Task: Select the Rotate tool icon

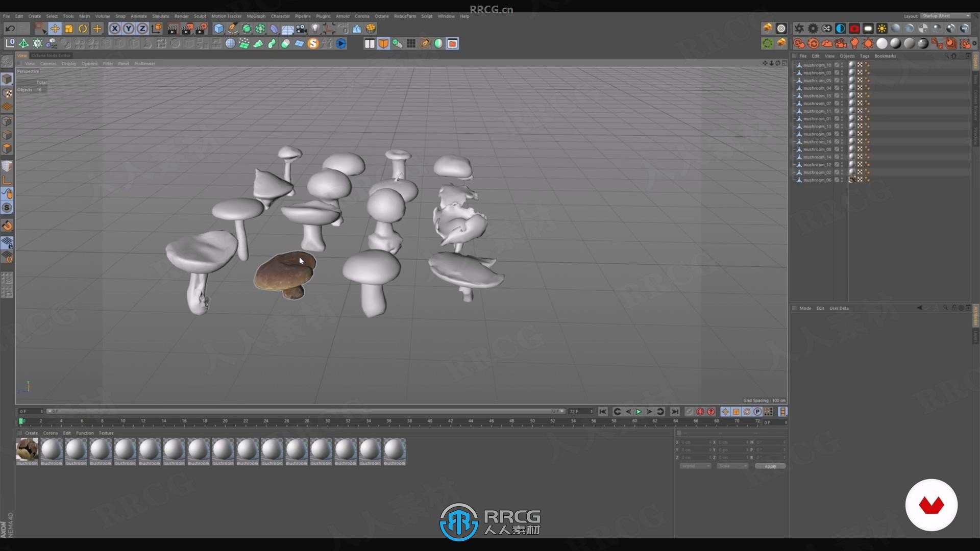Action: [x=83, y=29]
